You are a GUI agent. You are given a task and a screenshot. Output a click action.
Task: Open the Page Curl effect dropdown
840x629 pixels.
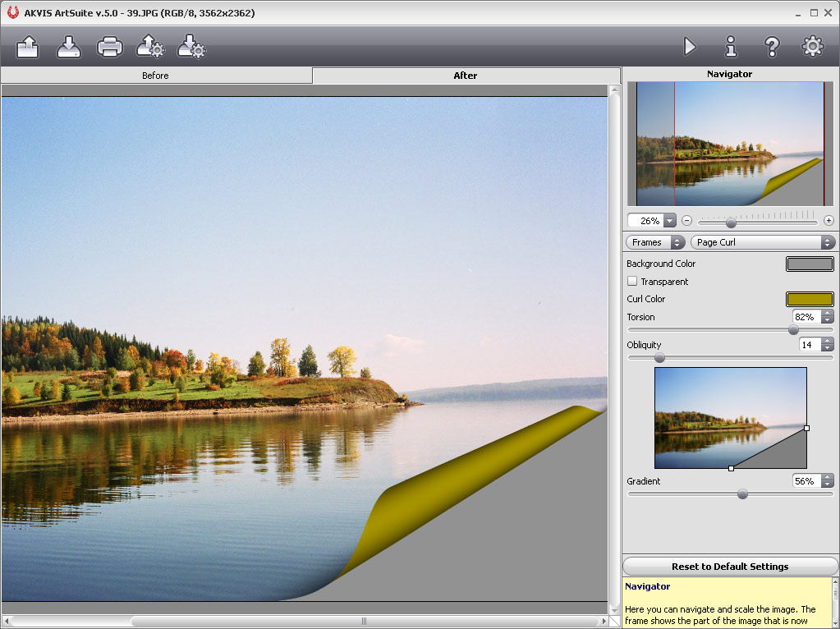(763, 242)
